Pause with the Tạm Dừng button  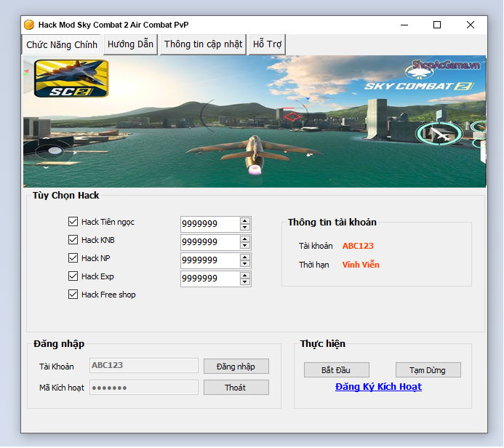[x=428, y=370]
